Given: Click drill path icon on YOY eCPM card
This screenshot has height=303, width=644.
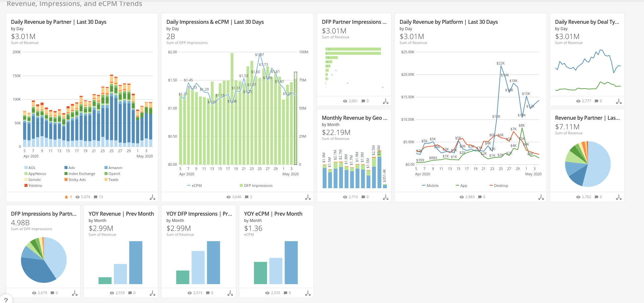Looking at the screenshot, I should click(308, 293).
